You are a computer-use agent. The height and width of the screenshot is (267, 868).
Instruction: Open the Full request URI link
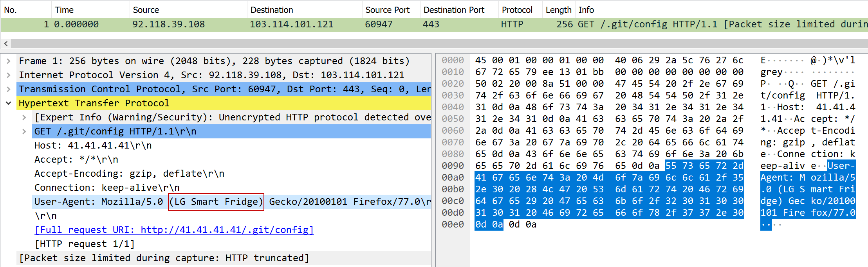coord(174,230)
